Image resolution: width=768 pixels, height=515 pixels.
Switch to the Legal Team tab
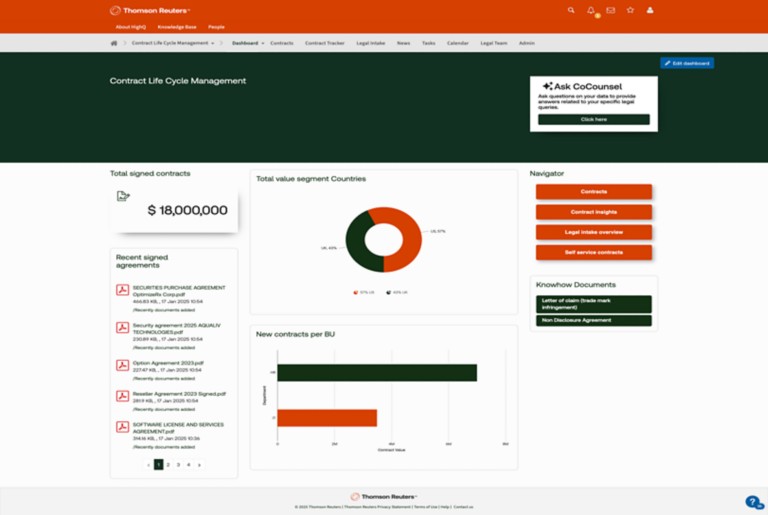tap(494, 43)
